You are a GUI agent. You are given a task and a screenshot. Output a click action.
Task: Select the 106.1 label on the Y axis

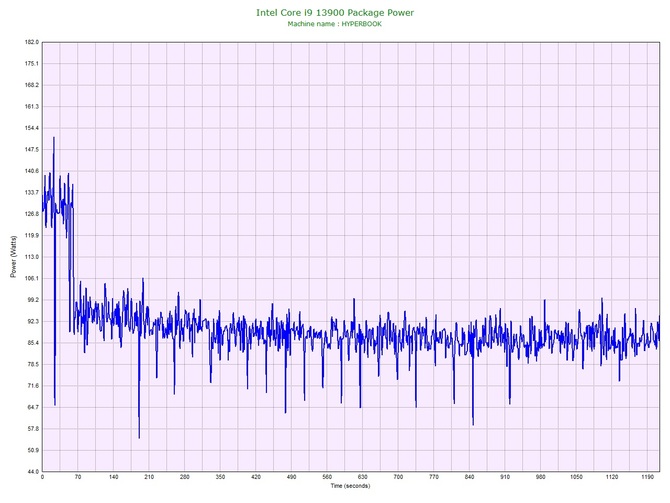pyautogui.click(x=30, y=278)
